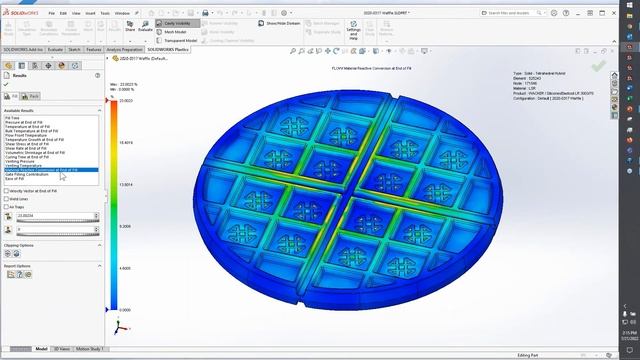Switch to the Fill results button

click(x=11, y=96)
